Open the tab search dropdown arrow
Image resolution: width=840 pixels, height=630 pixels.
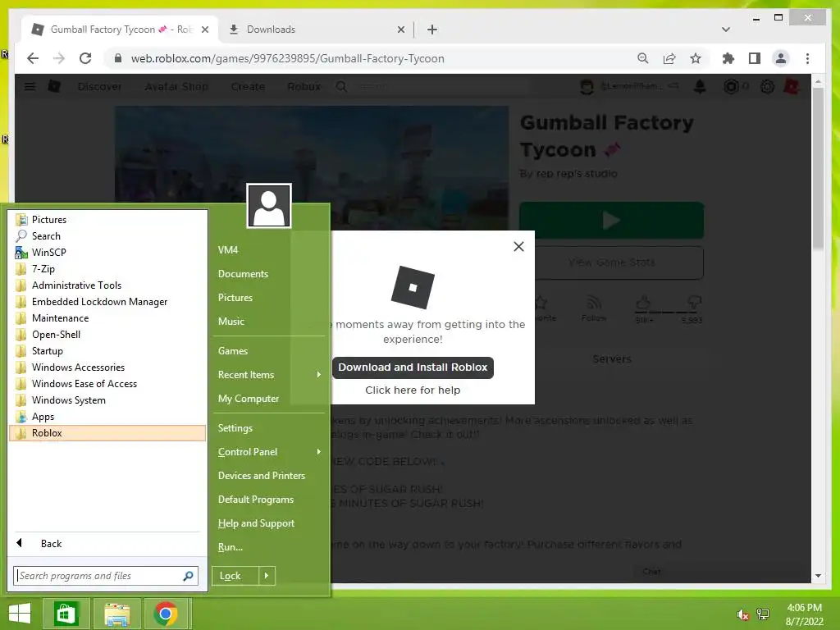[726, 30]
